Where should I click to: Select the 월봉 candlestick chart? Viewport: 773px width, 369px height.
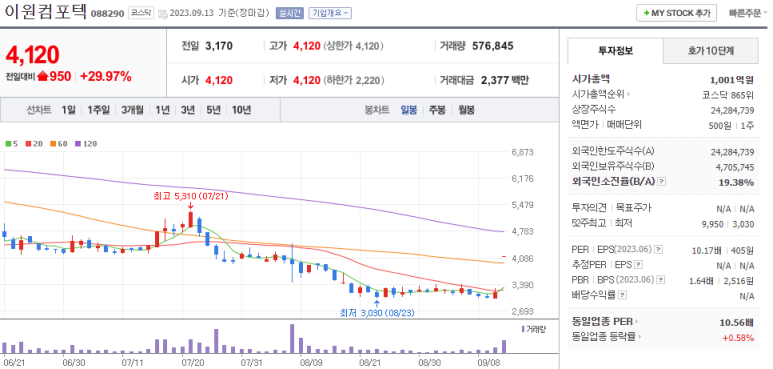pos(466,110)
